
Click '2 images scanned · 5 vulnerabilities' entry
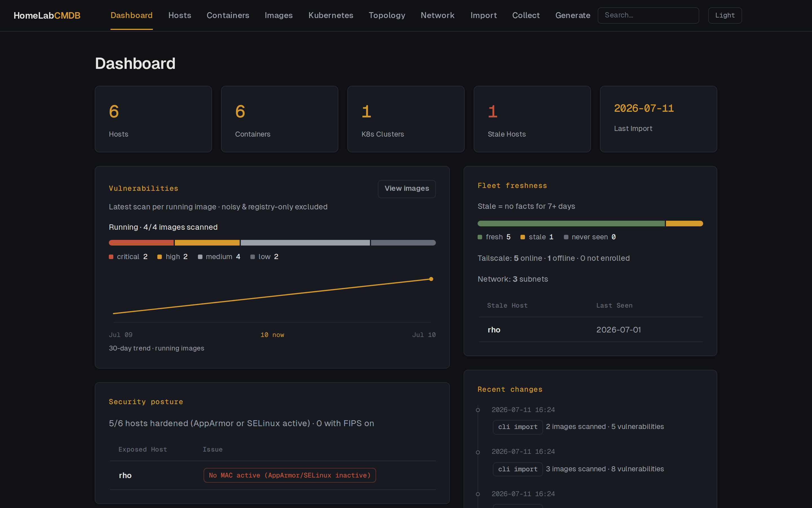click(x=605, y=427)
